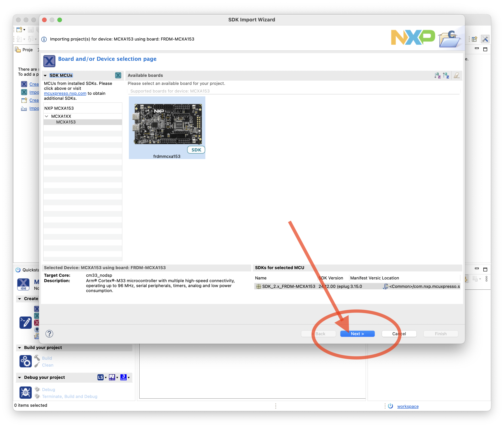Clear the board filter with the eraser icon
Image resolution: width=504 pixels, height=427 pixels.
tap(457, 75)
